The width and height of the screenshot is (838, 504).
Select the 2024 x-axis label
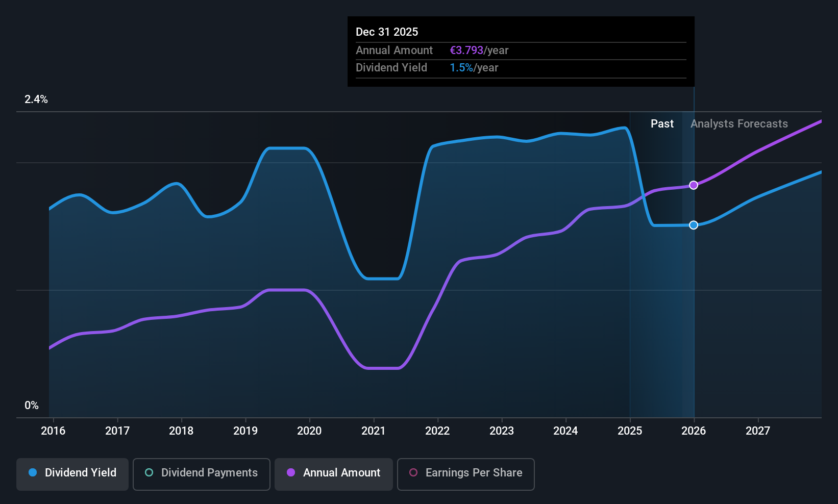(x=565, y=431)
